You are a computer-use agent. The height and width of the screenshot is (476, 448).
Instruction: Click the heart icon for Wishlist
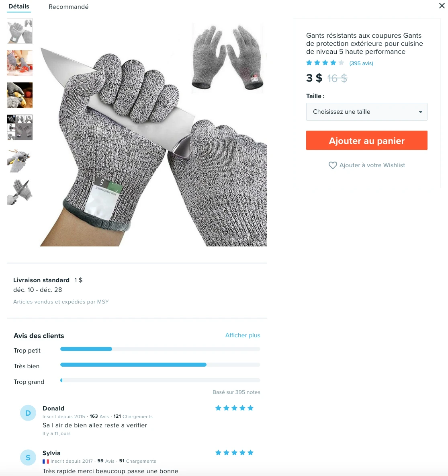pos(333,166)
